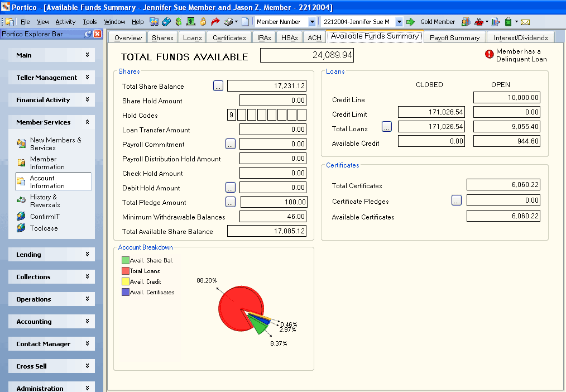Click the green dollar sign toolbar icon

click(178, 22)
